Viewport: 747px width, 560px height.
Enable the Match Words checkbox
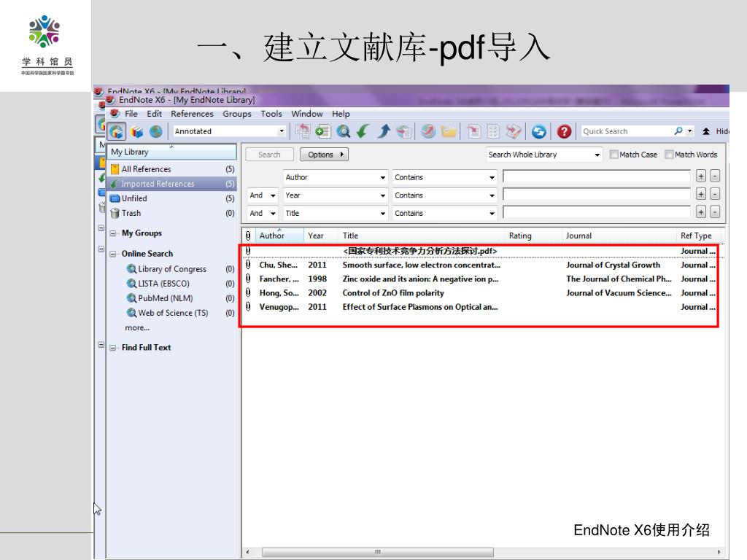(x=670, y=155)
